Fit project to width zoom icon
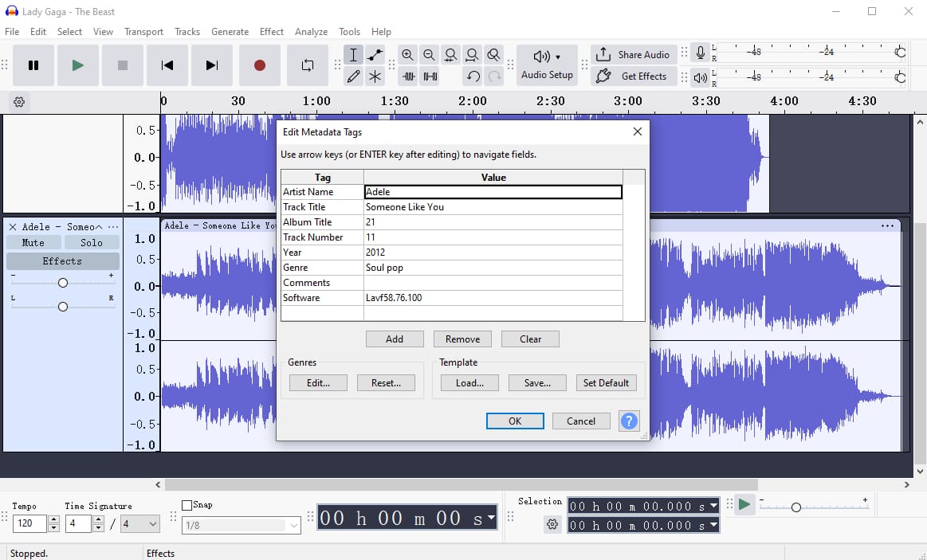Screen dimensions: 927x560 [x=472, y=55]
